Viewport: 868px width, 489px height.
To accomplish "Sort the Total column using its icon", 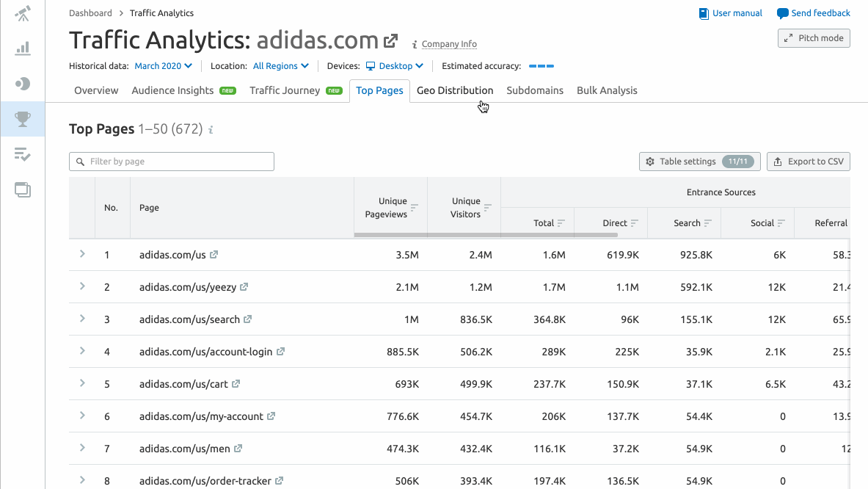I will (561, 223).
